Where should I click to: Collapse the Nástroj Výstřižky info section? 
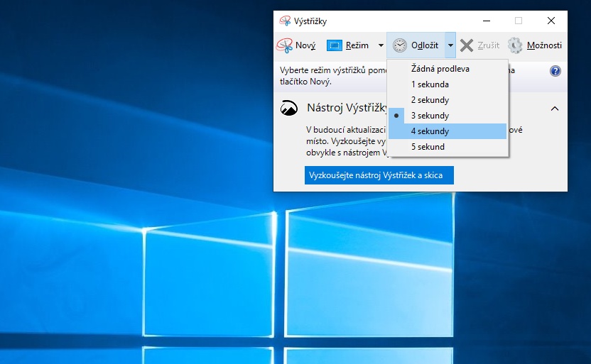point(555,109)
